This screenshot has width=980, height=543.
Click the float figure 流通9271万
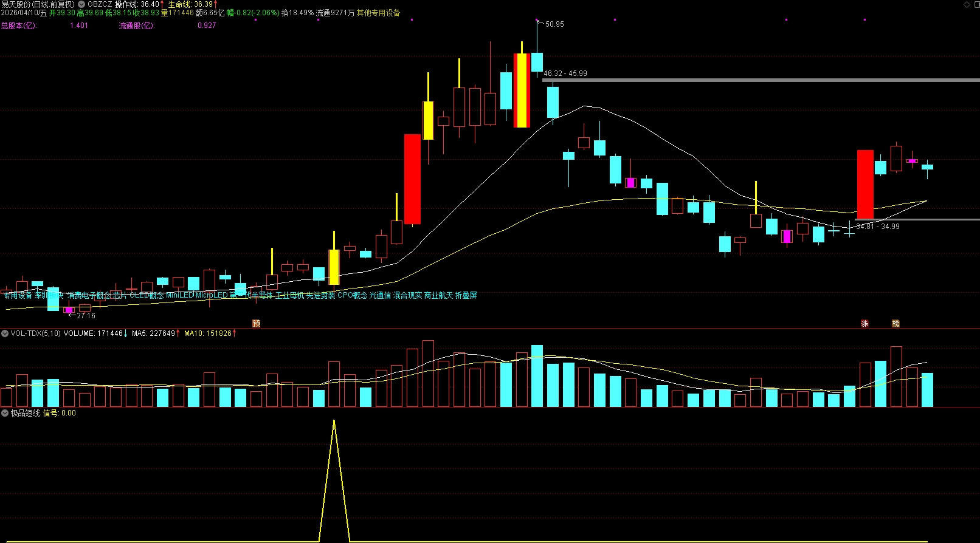pyautogui.click(x=335, y=13)
